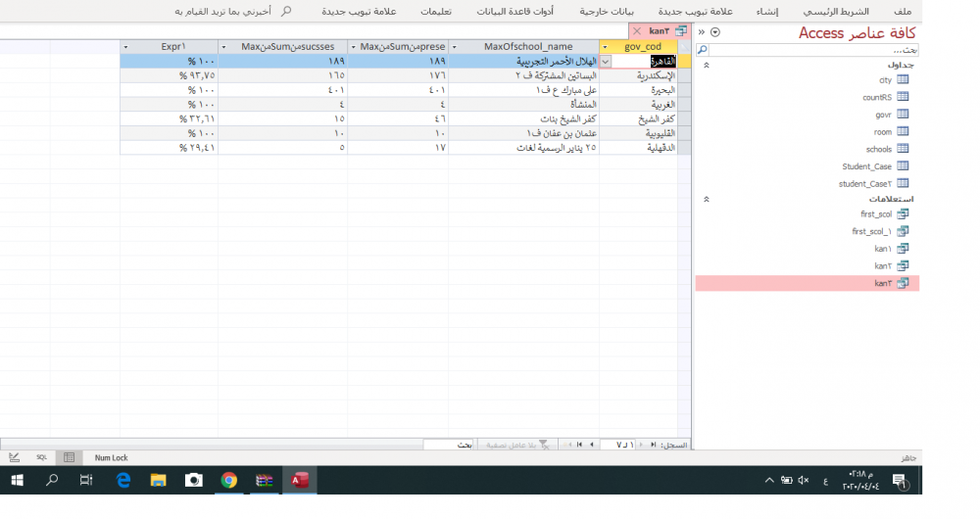Click the الدقهلية governorate cell
Viewport: 980px width, 519px height.
[x=638, y=148]
